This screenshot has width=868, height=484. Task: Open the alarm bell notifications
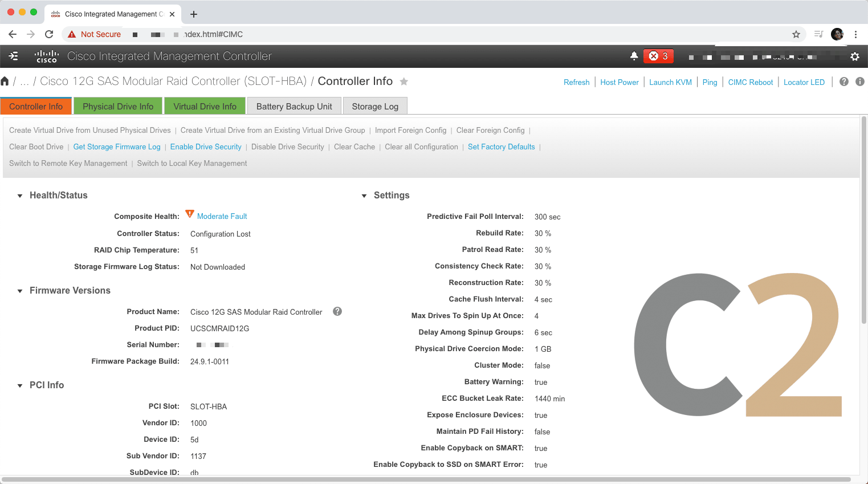tap(634, 56)
